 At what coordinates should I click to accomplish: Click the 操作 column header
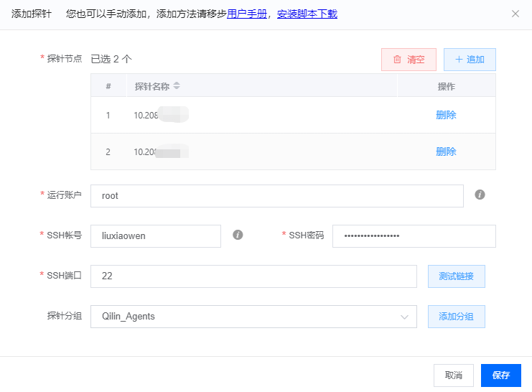(446, 87)
